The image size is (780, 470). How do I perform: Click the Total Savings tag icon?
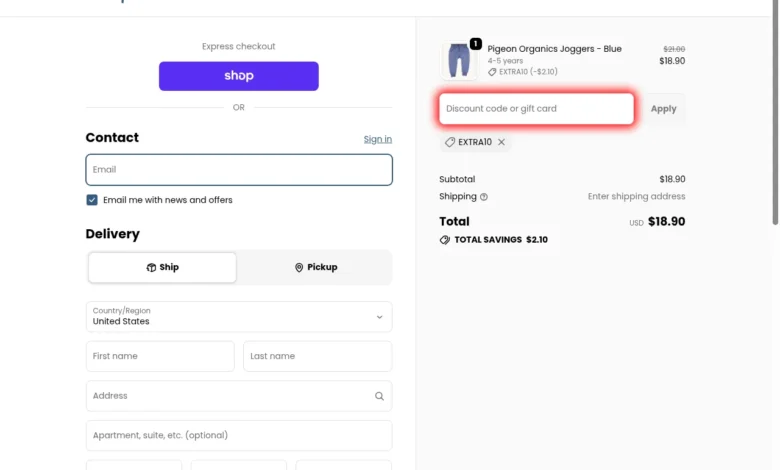tap(445, 240)
